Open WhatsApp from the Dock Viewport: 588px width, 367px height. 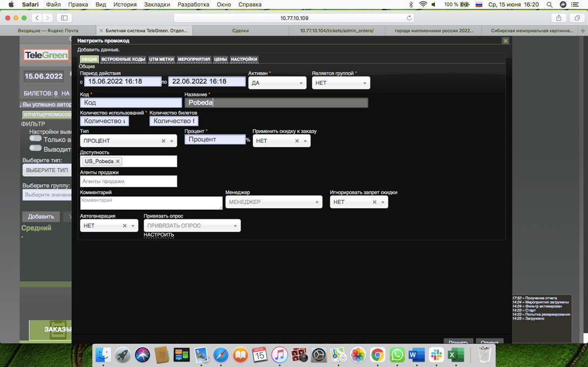(x=397, y=355)
